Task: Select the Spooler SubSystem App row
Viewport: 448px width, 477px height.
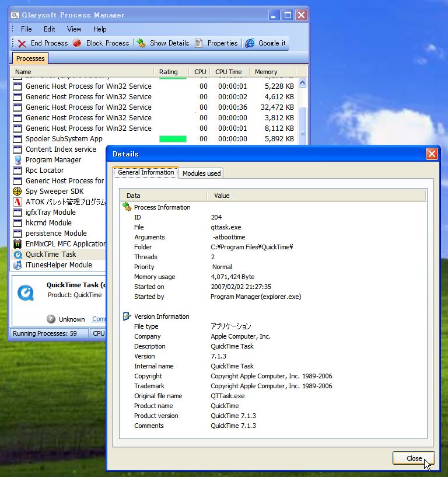Action: pos(155,139)
